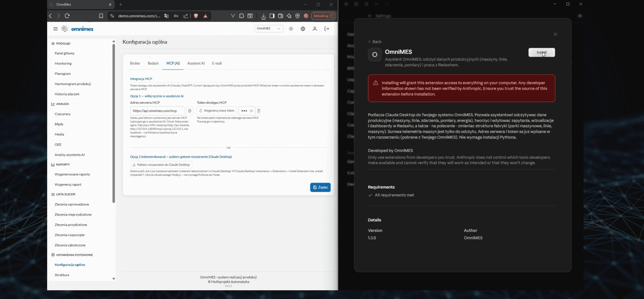The width and height of the screenshot is (644, 299).
Task: Open Struktura in sidebar
Action: click(x=62, y=275)
